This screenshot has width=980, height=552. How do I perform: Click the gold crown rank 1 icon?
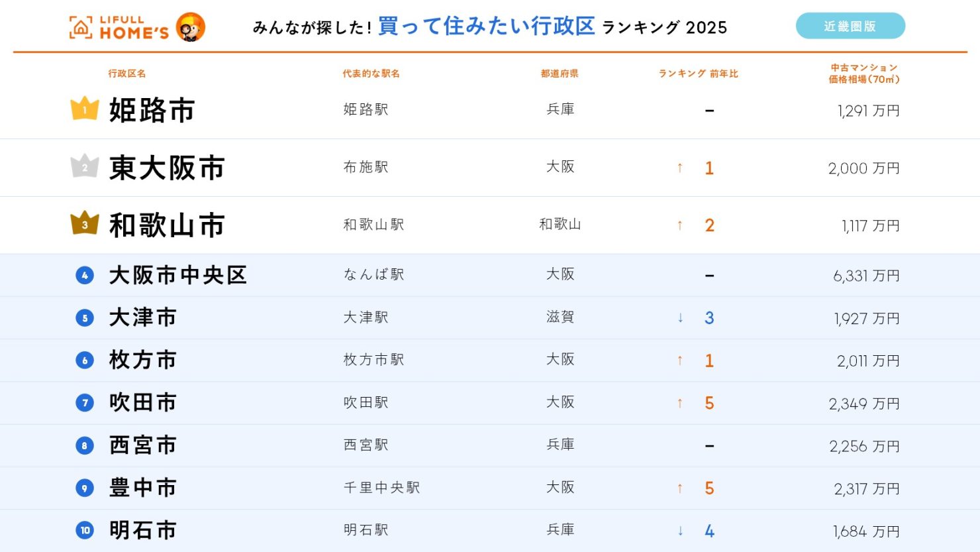[85, 109]
